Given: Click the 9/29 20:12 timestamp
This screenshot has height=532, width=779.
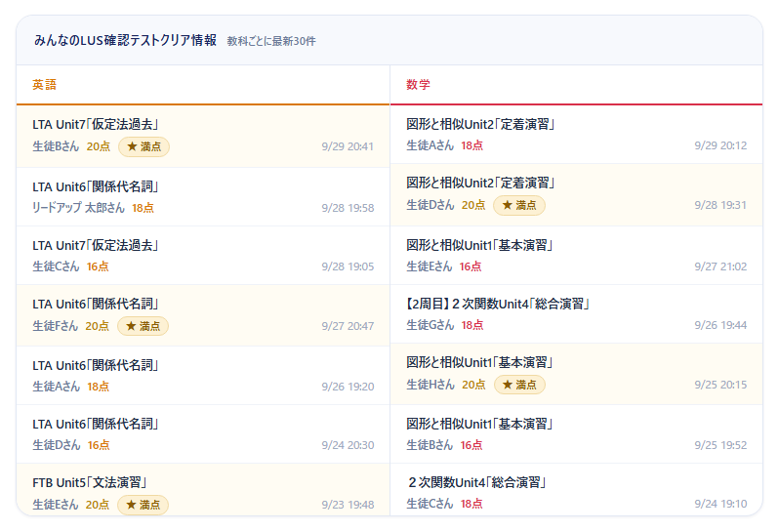Looking at the screenshot, I should [x=720, y=145].
